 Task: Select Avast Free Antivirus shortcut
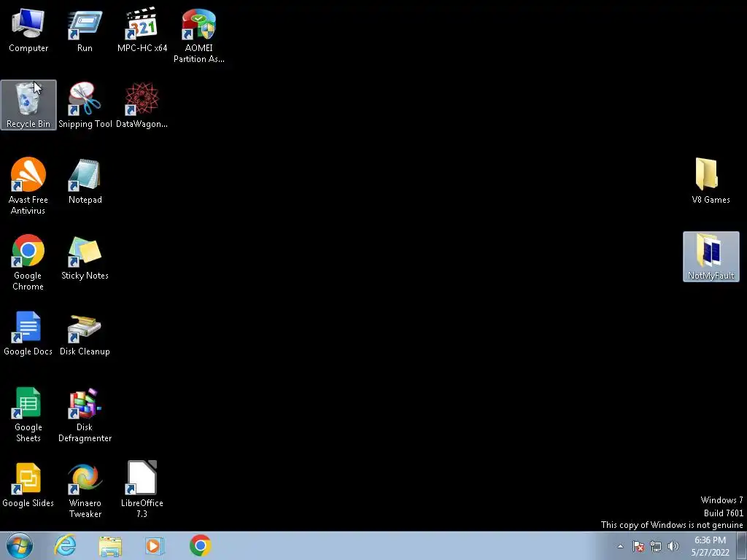pos(28,186)
